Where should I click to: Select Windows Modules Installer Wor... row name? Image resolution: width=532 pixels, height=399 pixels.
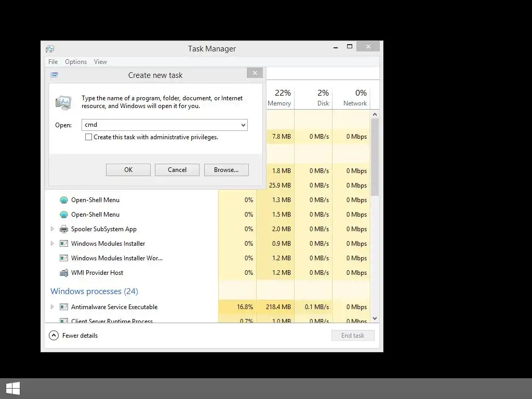117,258
